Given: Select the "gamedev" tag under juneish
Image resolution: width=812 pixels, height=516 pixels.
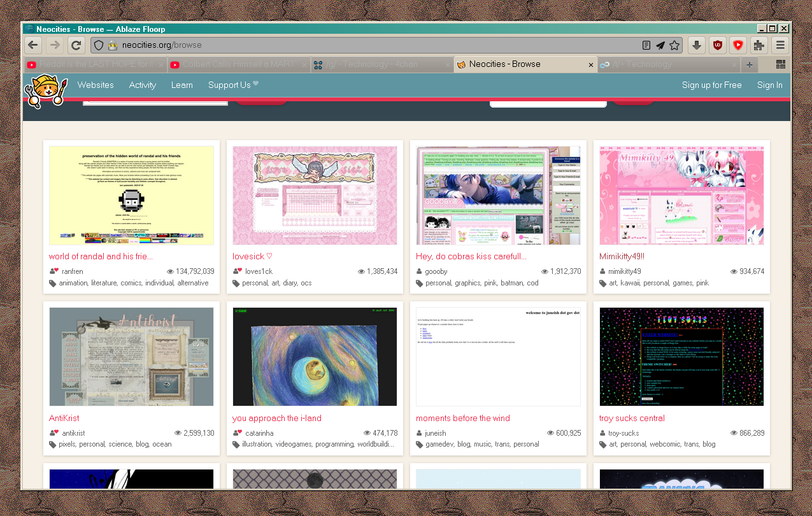Looking at the screenshot, I should click(439, 445).
